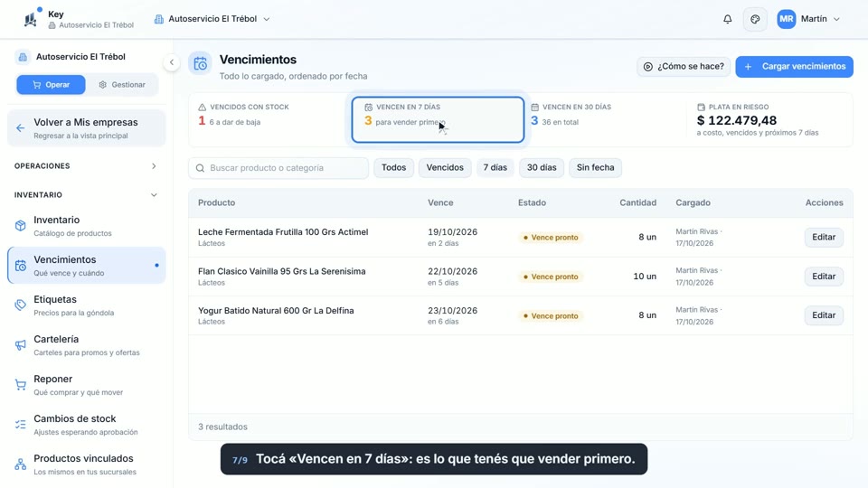The image size is (868, 488).
Task: Click Leche Fermentada Frutilla 100 Grs Actimel
Action: click(283, 232)
